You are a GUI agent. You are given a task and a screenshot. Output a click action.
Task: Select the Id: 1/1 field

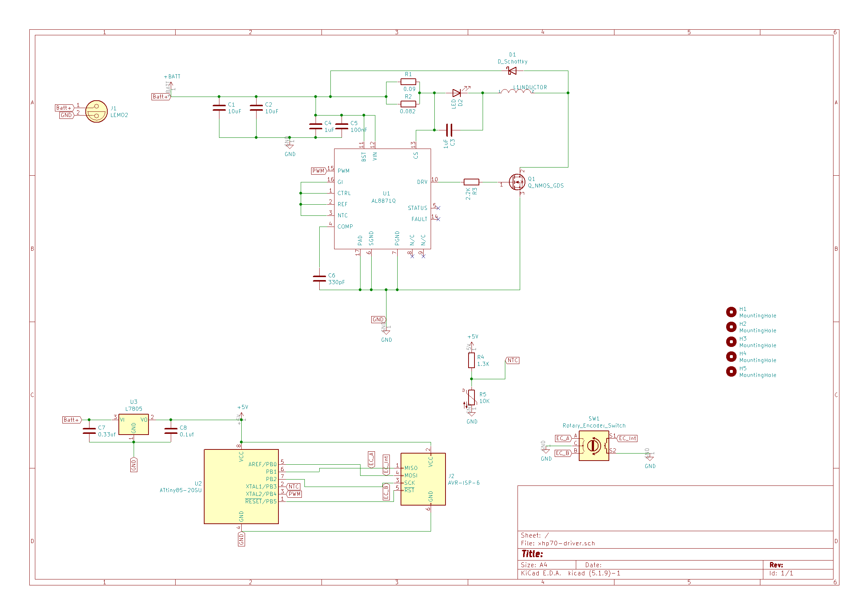pos(781,573)
